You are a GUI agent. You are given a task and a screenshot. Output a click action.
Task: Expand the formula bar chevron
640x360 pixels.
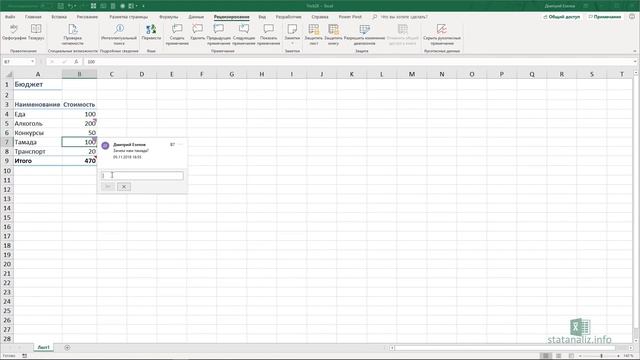[636, 62]
